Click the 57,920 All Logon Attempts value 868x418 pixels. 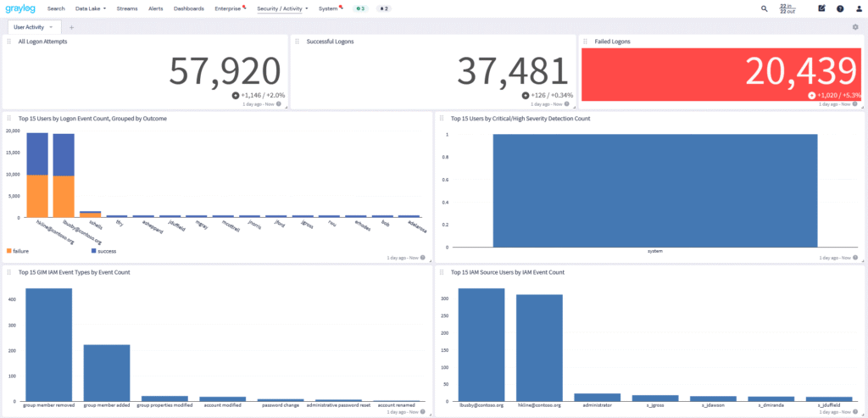[224, 71]
